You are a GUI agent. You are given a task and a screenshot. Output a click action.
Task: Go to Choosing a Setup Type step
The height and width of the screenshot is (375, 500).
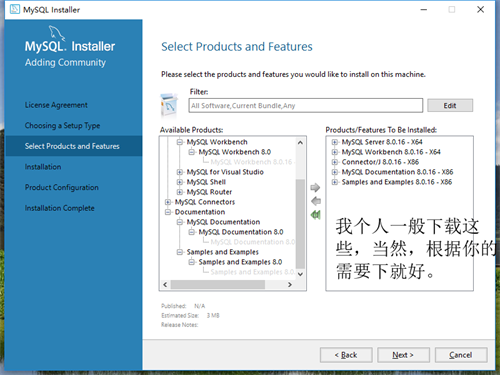62,126
